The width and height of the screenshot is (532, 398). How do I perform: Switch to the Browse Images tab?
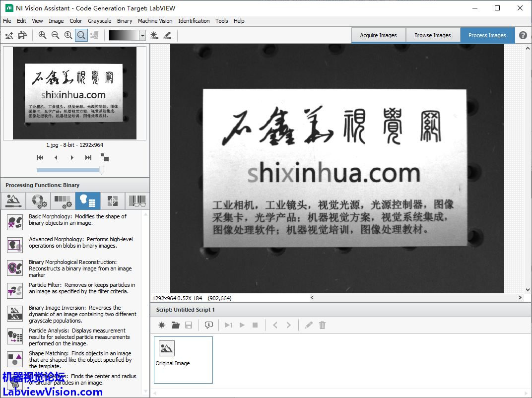pyautogui.click(x=432, y=35)
